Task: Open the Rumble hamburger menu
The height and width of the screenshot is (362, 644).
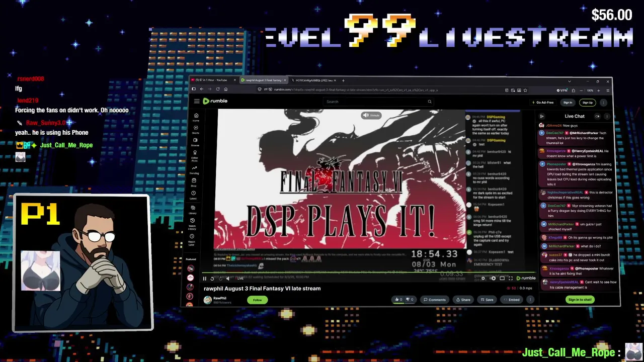Action: tap(197, 101)
